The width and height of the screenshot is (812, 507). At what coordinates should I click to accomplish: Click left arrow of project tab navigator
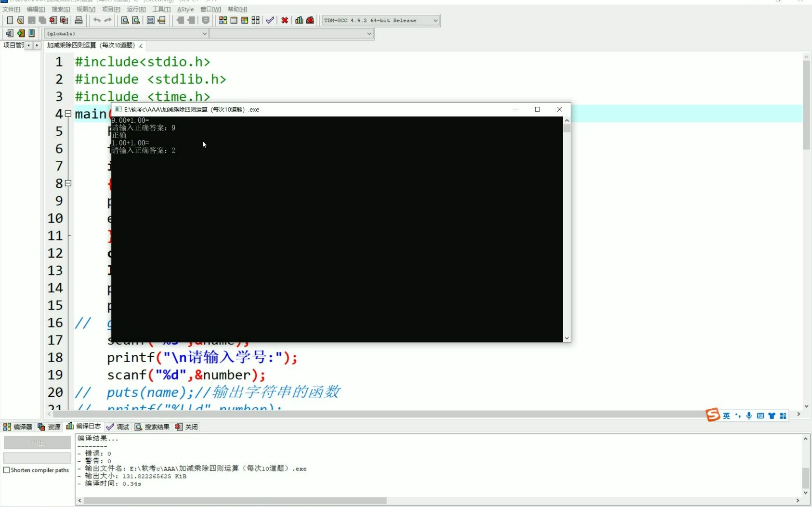point(29,45)
